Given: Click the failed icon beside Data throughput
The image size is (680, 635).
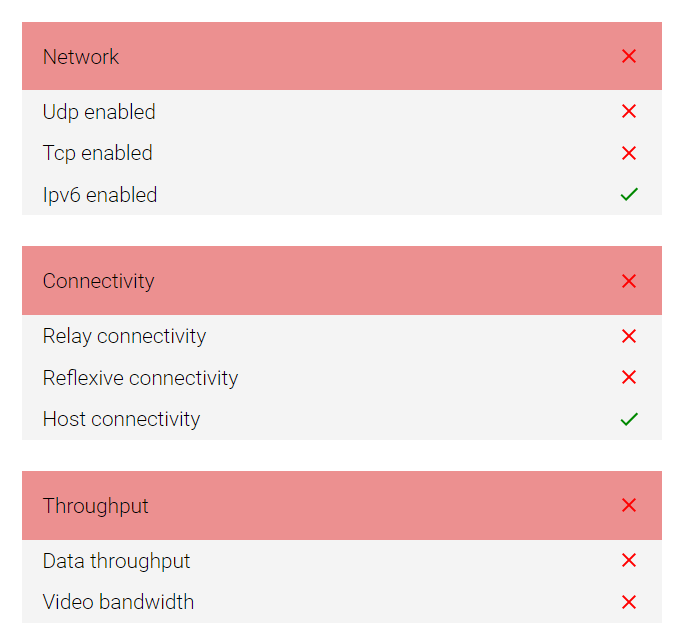Looking at the screenshot, I should 629,560.
